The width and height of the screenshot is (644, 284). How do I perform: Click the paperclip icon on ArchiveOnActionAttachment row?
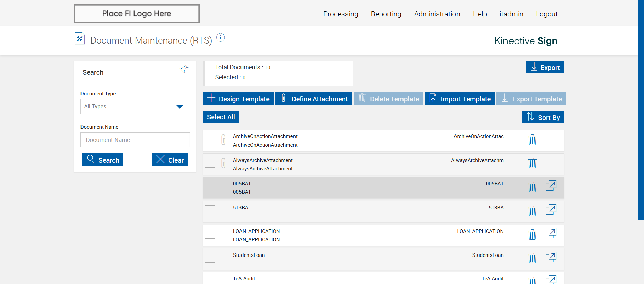(x=223, y=139)
